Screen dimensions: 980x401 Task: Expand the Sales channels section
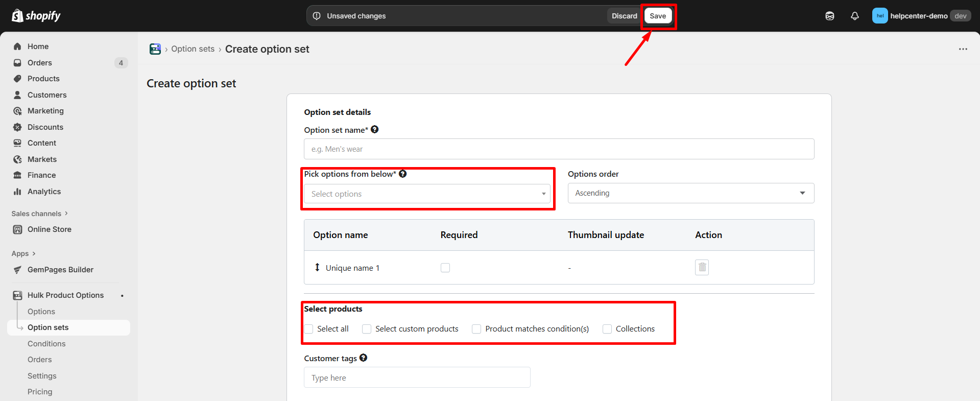pyautogui.click(x=39, y=214)
